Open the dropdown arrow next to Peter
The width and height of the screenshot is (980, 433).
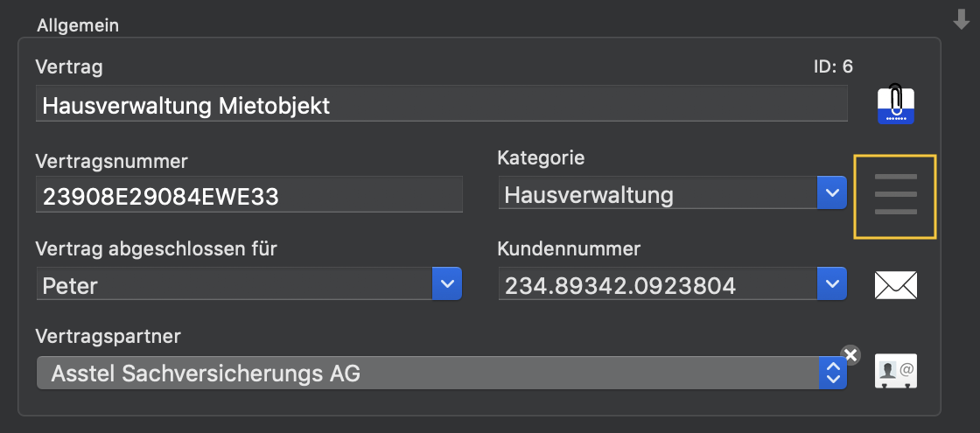[447, 283]
